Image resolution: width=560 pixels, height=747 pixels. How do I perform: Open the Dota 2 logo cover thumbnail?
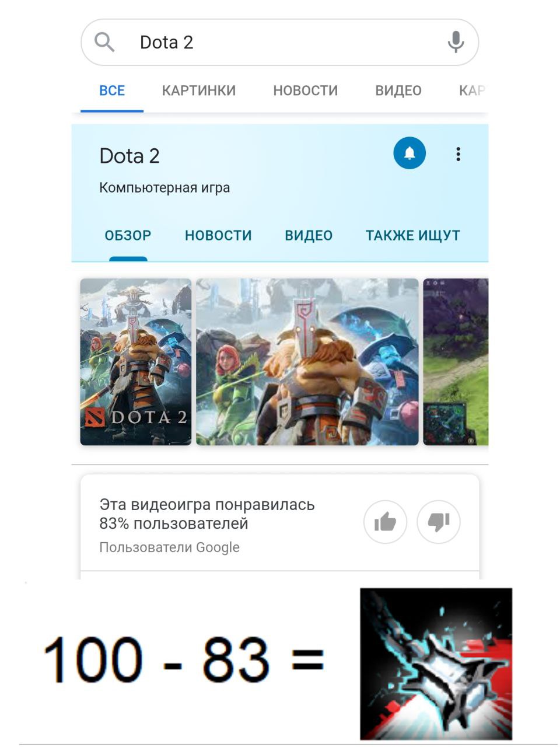point(136,362)
